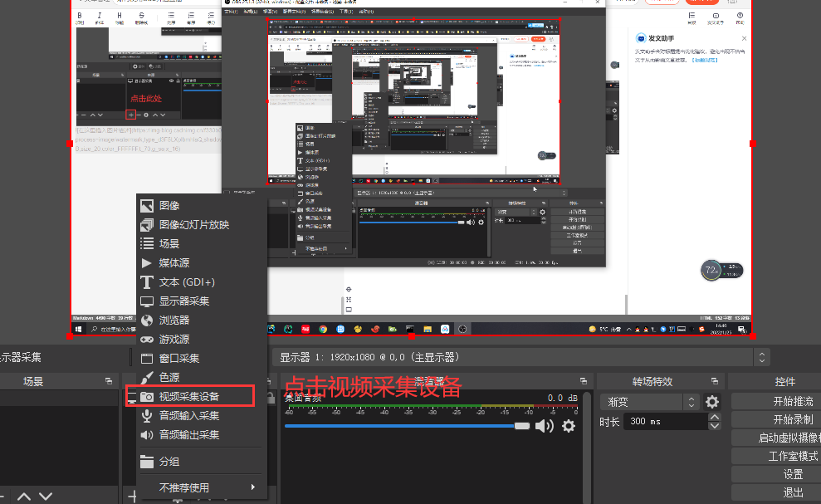The width and height of the screenshot is (821, 504).
Task: Move selected scene up
Action: 24,497
